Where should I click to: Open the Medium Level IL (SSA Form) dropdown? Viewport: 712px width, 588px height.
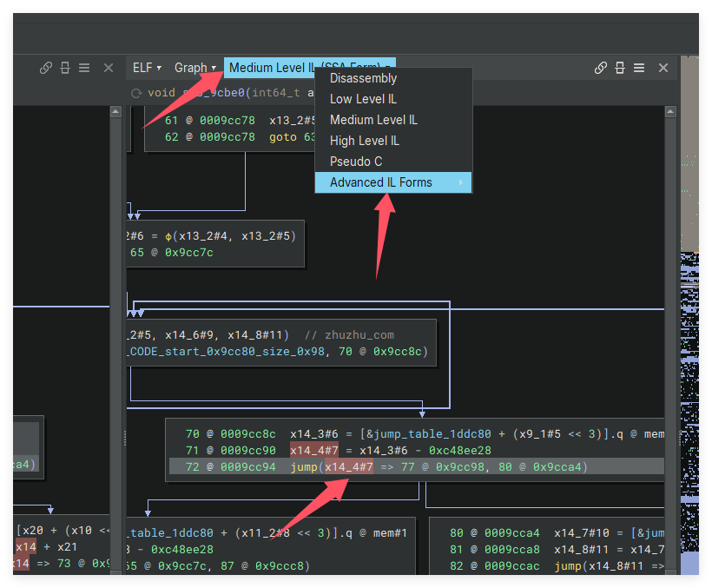click(310, 67)
